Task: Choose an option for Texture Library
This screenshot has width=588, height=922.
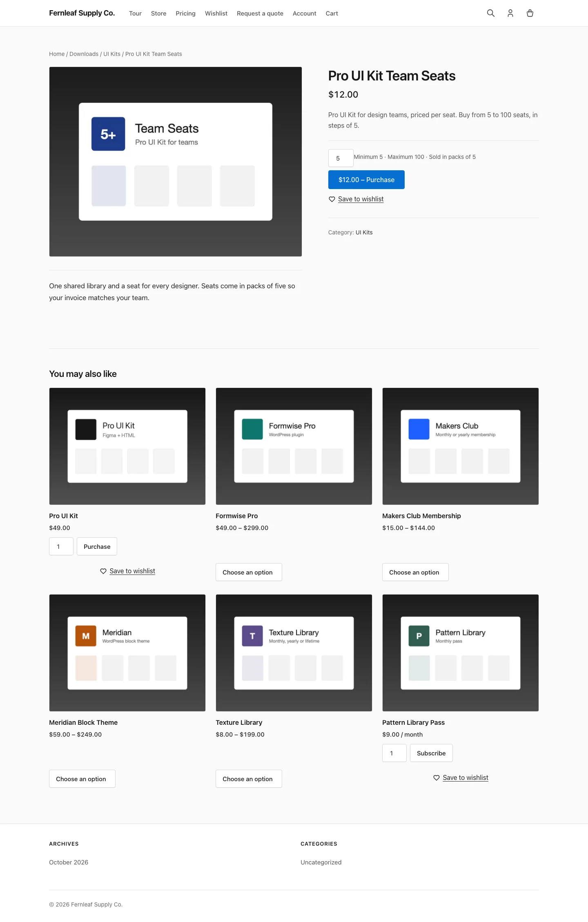Action: click(249, 779)
